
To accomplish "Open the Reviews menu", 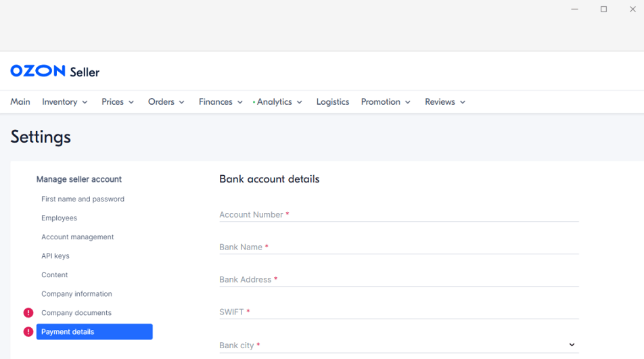I will (x=445, y=102).
